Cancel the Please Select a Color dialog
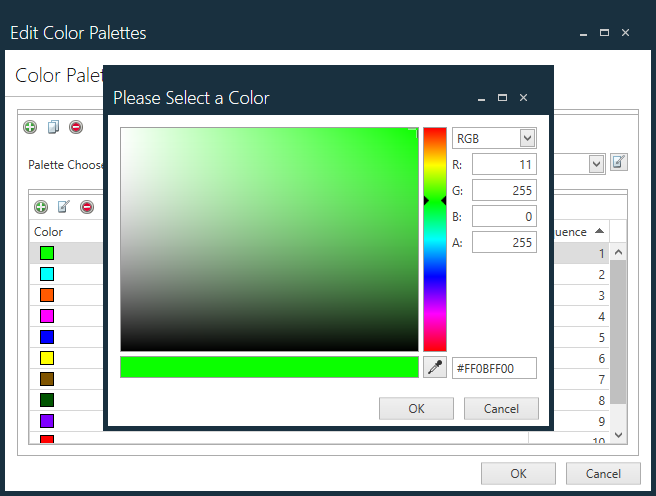The height and width of the screenshot is (496, 656). click(501, 408)
